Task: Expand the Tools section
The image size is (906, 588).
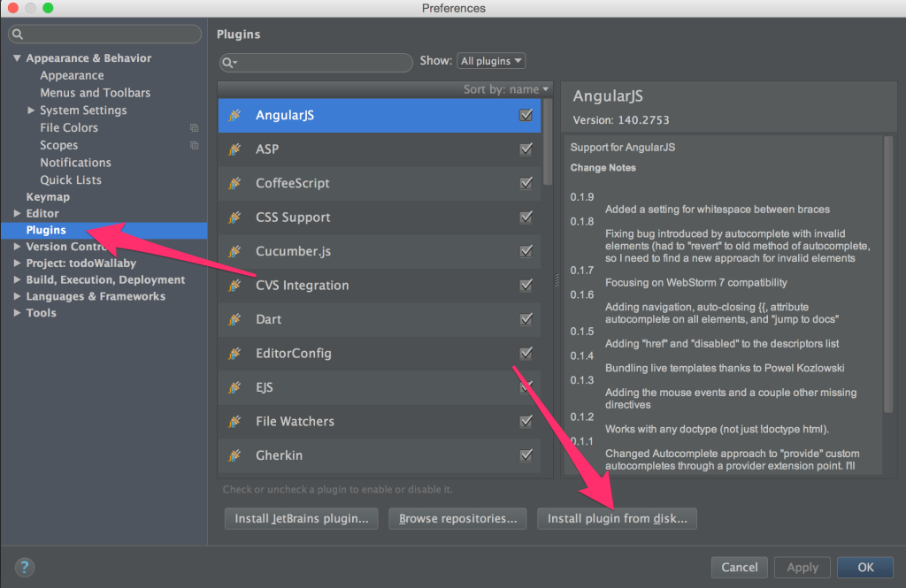Action: (18, 312)
